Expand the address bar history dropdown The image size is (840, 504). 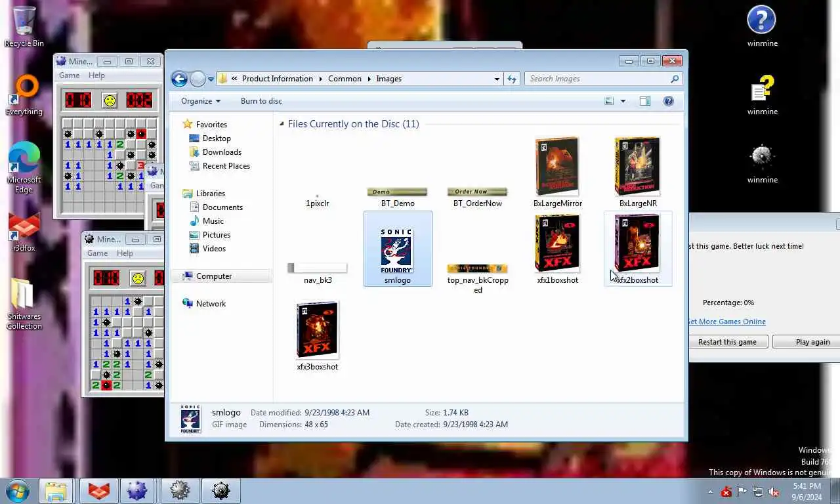(x=497, y=79)
